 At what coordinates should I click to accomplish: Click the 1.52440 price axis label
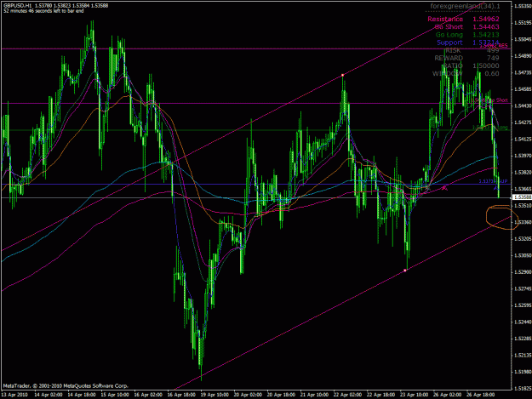[523, 322]
